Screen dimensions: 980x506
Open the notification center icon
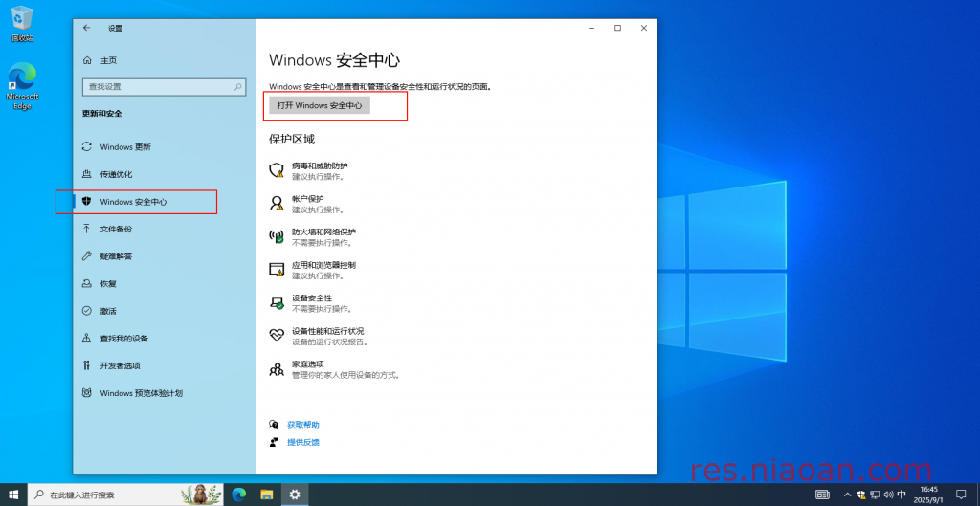[x=961, y=495]
